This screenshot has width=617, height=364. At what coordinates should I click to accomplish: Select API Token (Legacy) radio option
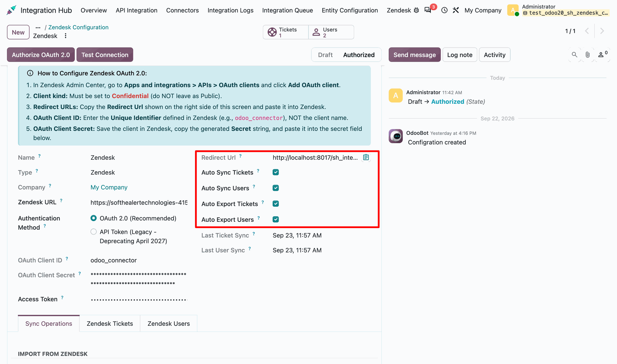click(x=94, y=232)
